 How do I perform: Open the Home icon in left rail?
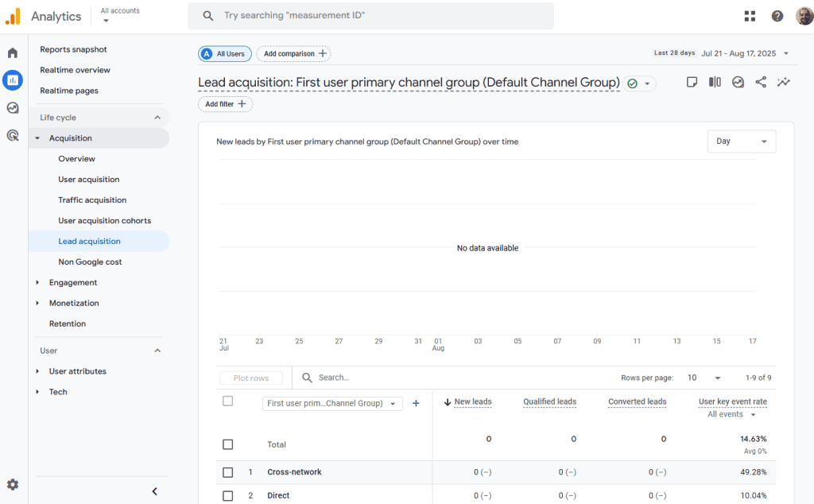pyautogui.click(x=13, y=53)
